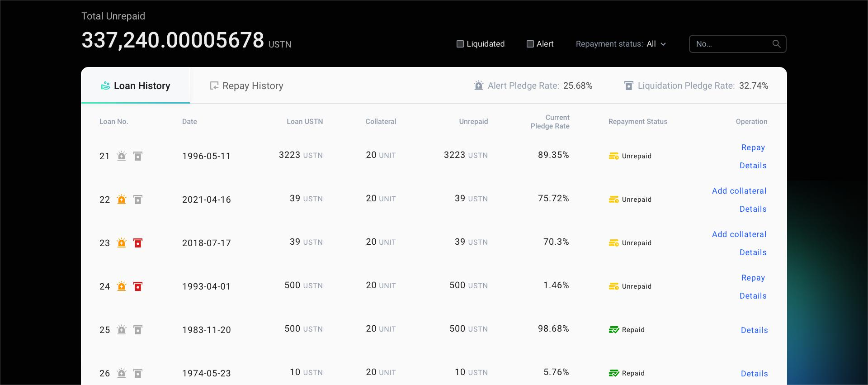This screenshot has height=385, width=868.
Task: Select the date 1996-05-11
Action: coord(207,156)
